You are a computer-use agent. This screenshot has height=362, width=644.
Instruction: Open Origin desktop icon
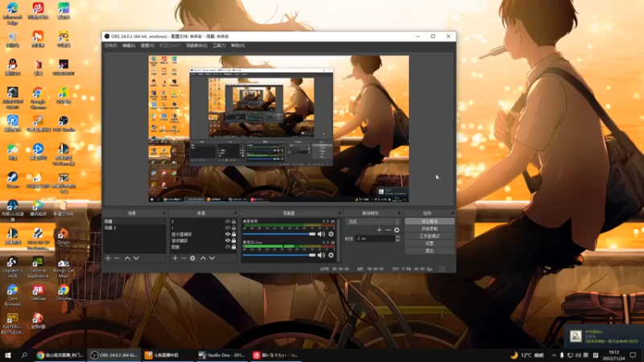[x=64, y=237]
